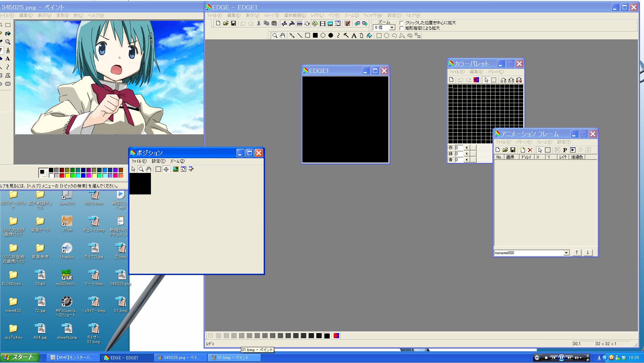This screenshot has width=644, height=363.
Task: Click the pause button in tray media controller
Action: click(561, 358)
